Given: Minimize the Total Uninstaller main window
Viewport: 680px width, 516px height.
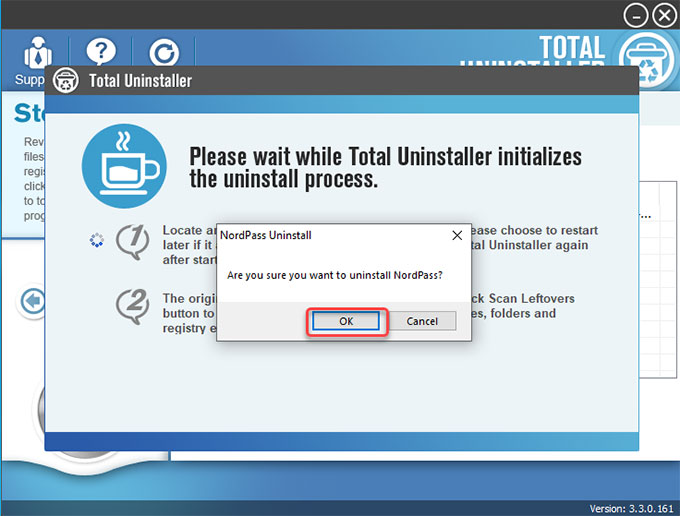Looking at the screenshot, I should [636, 16].
